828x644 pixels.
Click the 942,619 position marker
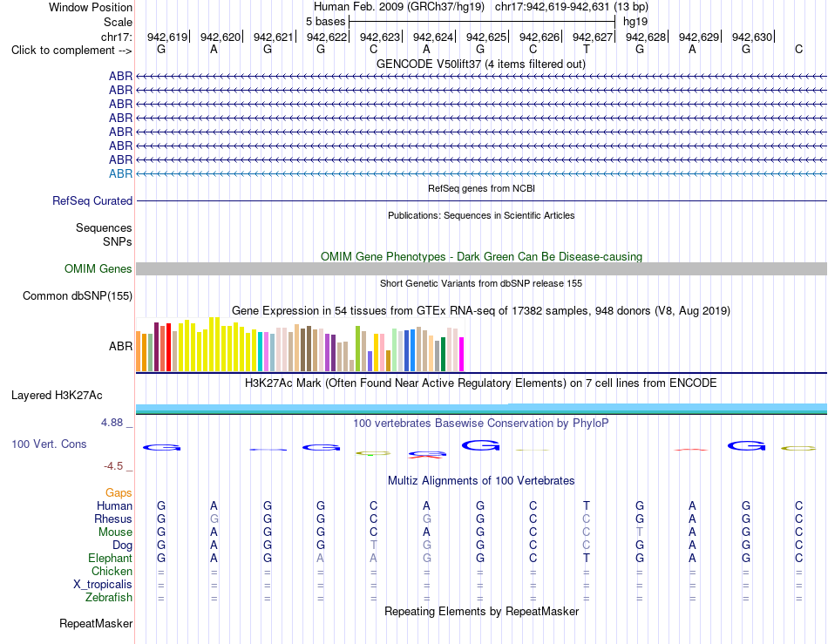point(167,37)
